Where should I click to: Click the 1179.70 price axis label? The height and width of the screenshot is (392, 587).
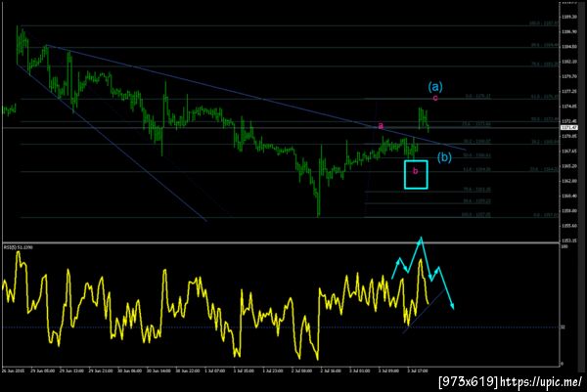(569, 76)
